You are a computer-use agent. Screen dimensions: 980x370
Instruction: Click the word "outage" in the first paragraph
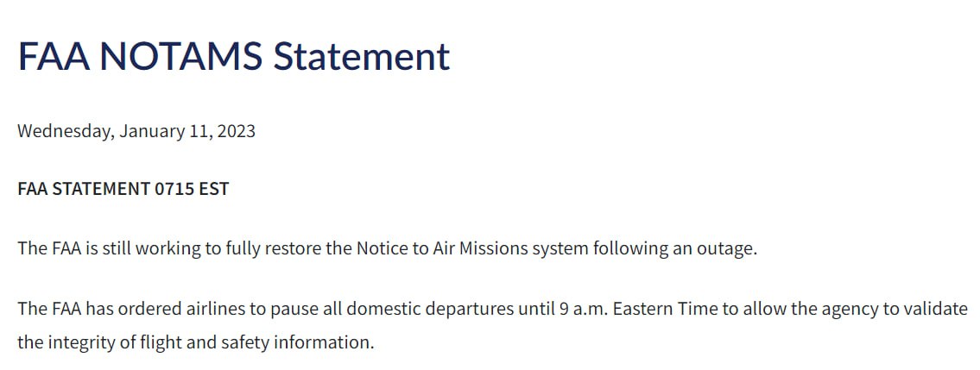[x=727, y=248]
